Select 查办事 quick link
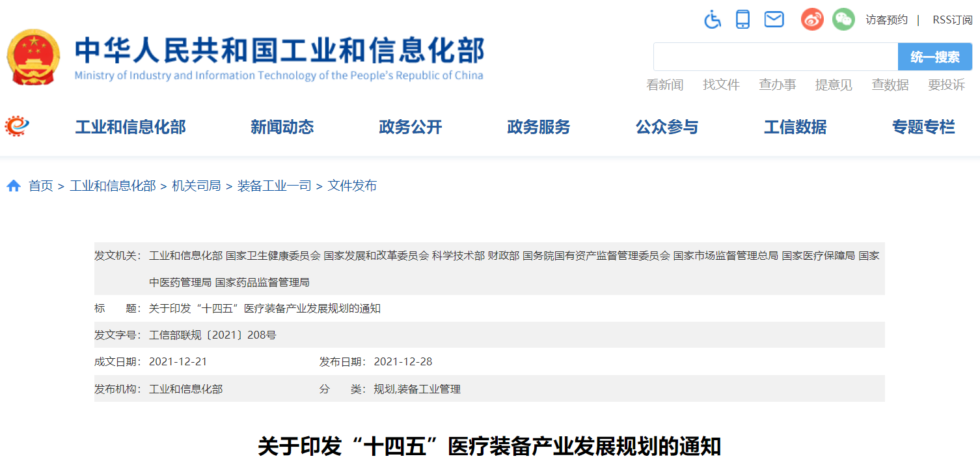The height and width of the screenshot is (463, 980). (778, 85)
